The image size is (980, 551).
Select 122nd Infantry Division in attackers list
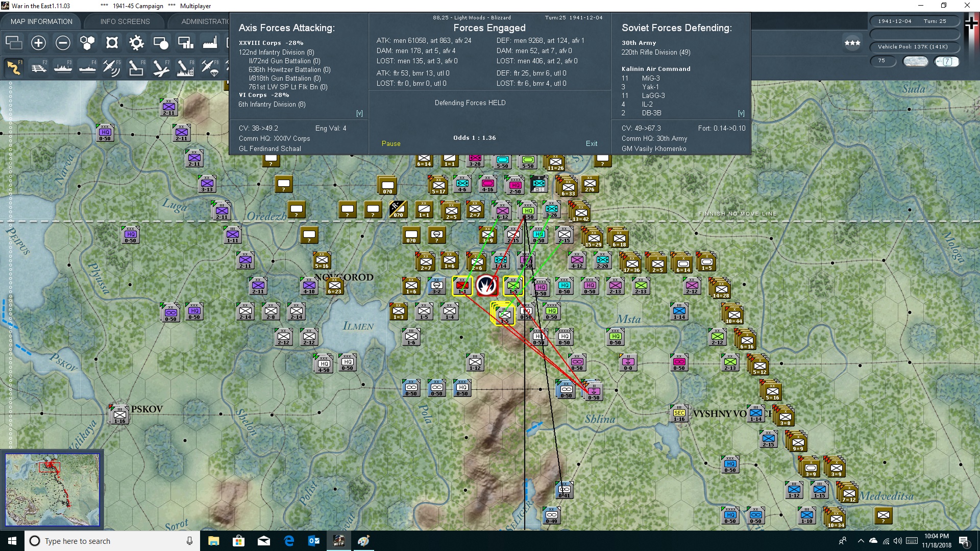[x=276, y=52]
